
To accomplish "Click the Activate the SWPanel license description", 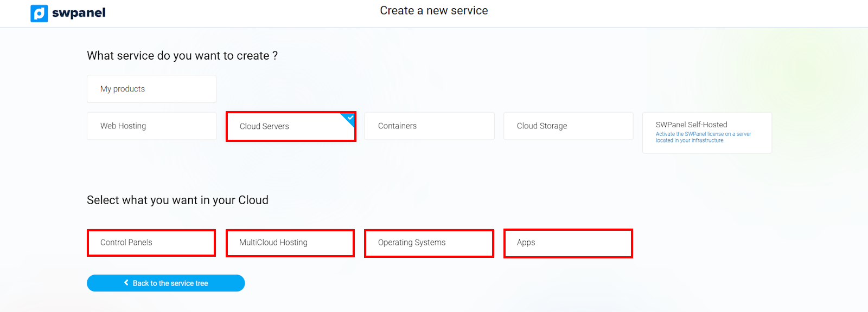I will pos(703,137).
